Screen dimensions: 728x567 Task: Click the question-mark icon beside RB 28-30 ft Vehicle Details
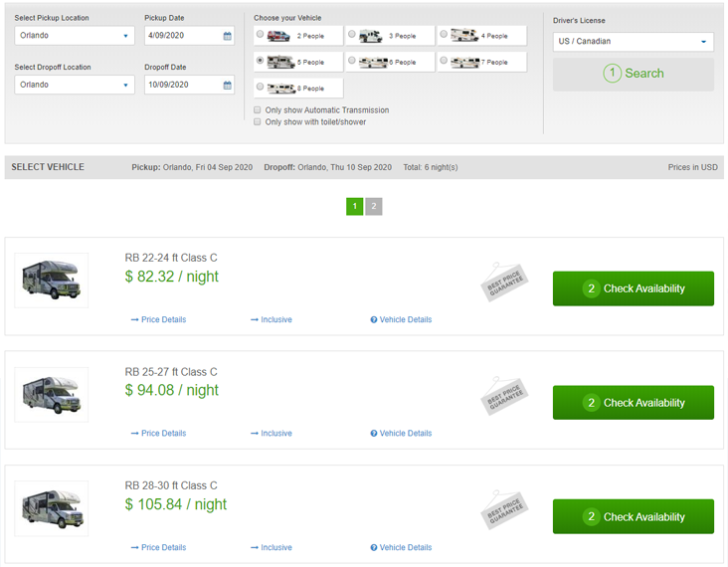pos(374,547)
